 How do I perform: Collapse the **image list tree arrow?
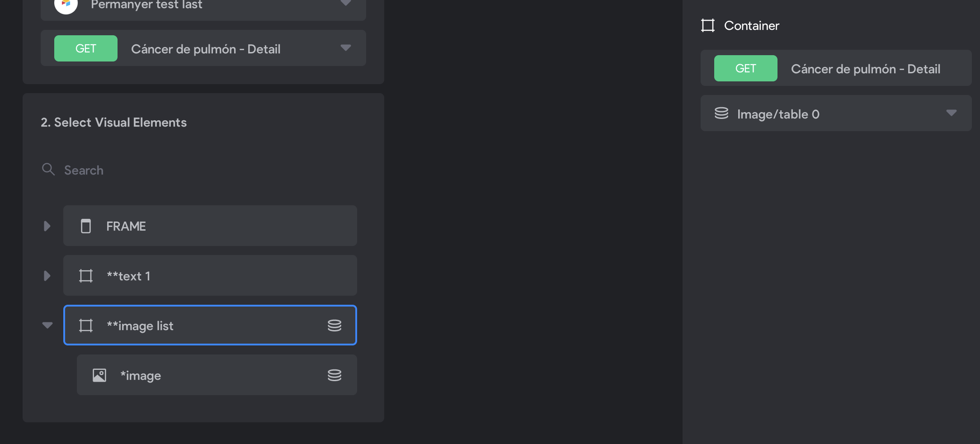click(47, 326)
